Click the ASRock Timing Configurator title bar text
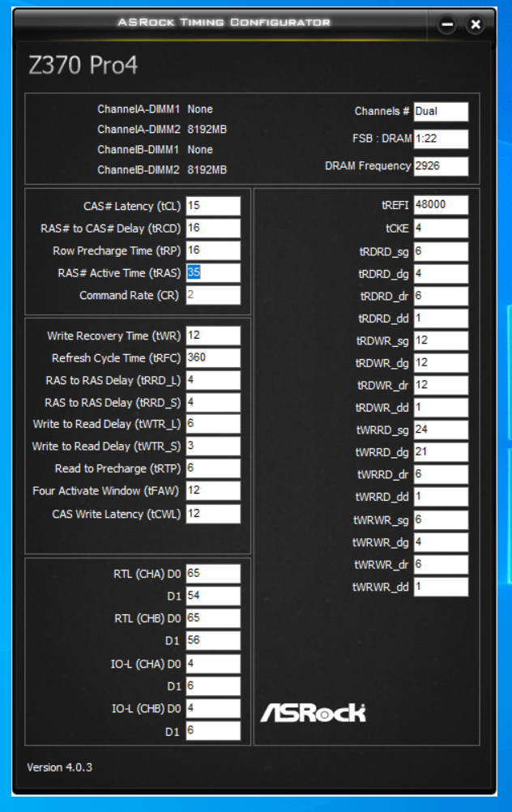Viewport: 512px width, 812px height. 224,22
